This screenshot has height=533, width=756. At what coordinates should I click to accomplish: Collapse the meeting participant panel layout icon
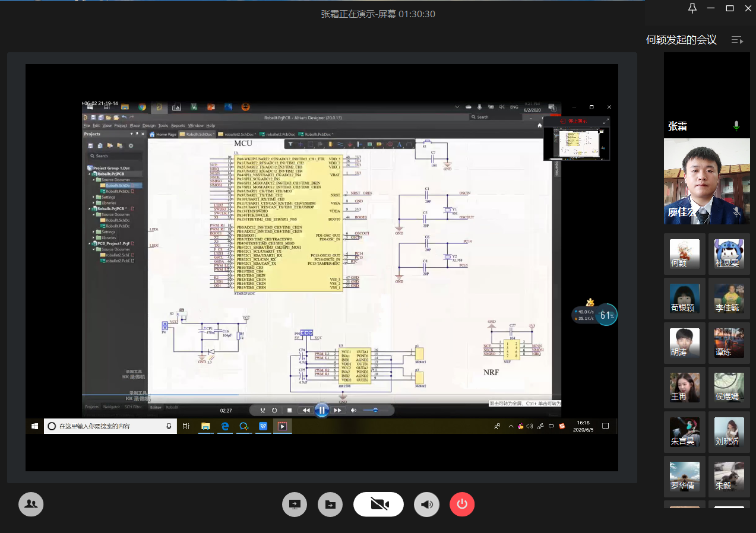click(x=737, y=40)
